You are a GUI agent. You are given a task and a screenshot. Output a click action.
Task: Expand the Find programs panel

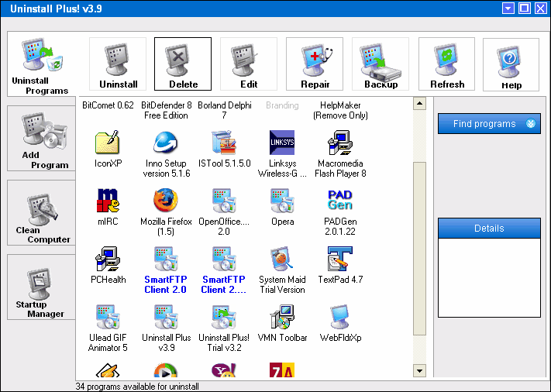[x=489, y=124]
